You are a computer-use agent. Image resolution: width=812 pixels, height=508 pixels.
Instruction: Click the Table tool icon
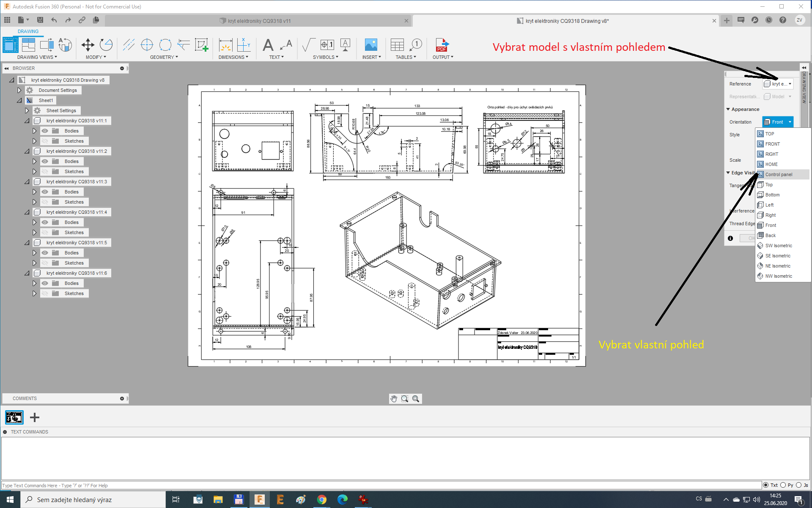pos(397,45)
